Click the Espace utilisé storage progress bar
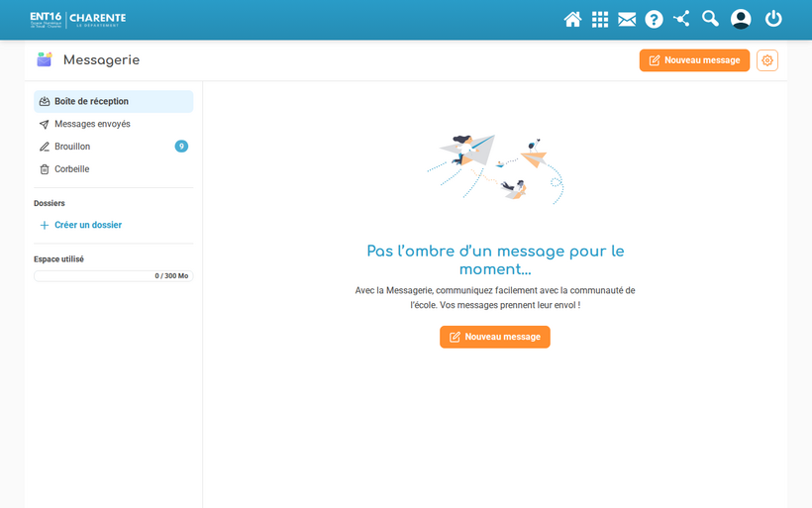 point(114,276)
